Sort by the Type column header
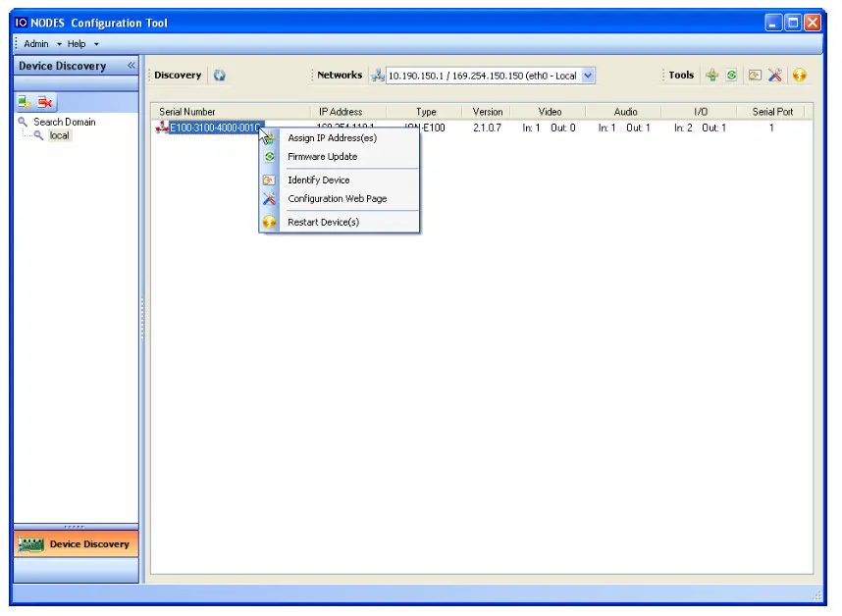This screenshot has height=616, width=842. click(424, 112)
